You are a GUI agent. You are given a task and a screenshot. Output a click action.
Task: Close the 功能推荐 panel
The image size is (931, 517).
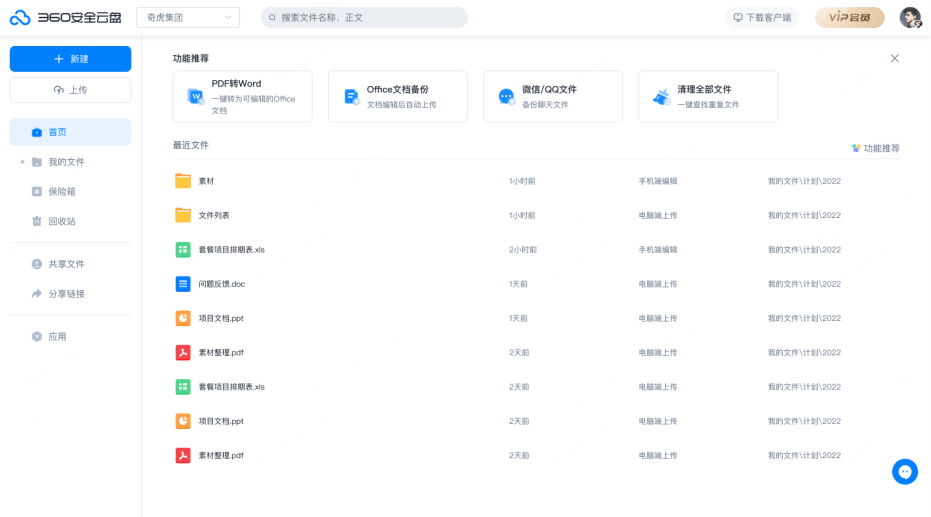894,58
